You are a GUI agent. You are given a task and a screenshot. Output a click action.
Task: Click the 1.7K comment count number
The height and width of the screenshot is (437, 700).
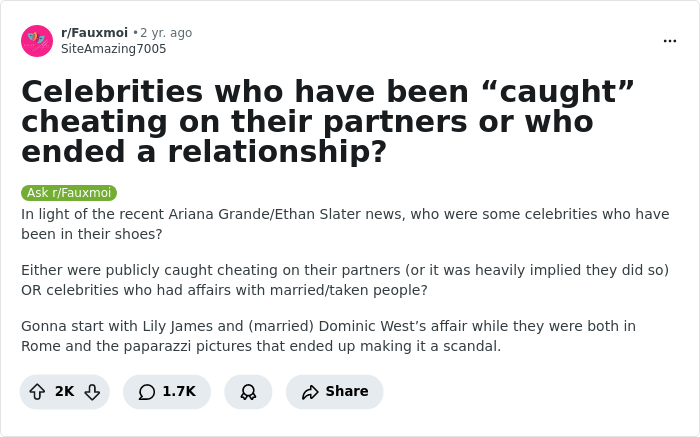coord(179,391)
